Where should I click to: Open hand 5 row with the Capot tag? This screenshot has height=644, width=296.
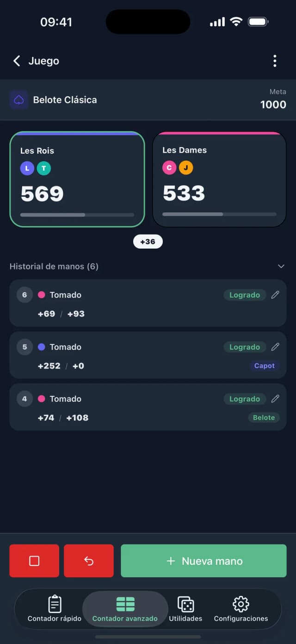point(148,355)
